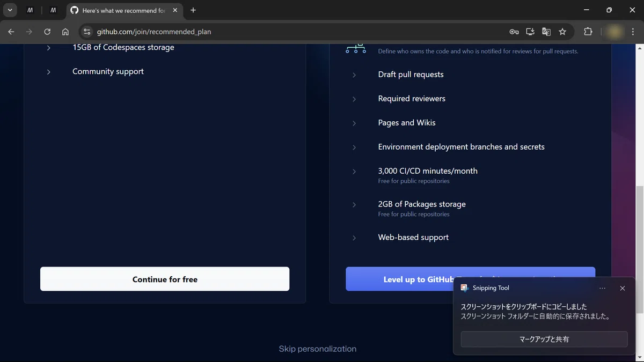
Task: Expand Required reviewers chevron
Action: tap(354, 99)
